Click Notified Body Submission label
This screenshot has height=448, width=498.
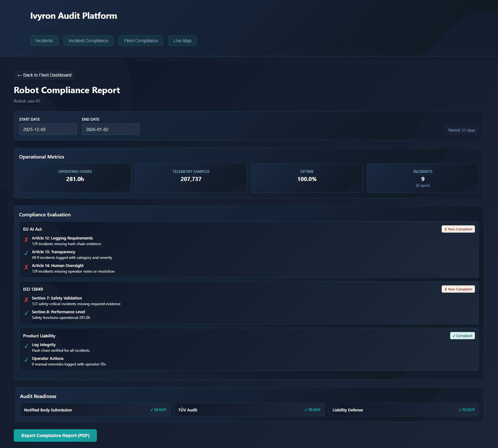coord(48,410)
